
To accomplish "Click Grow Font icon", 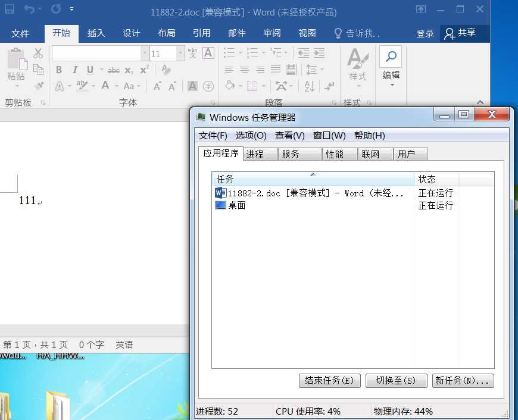I will point(157,86).
